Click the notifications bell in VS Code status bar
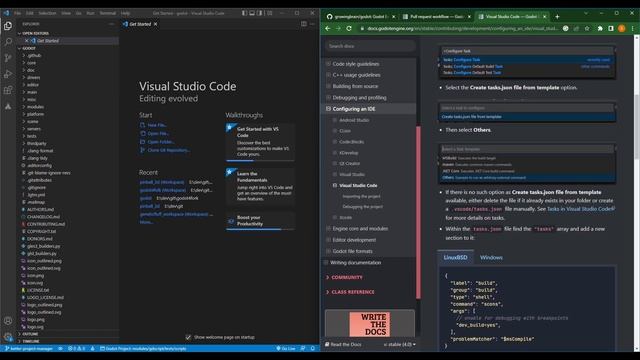The image size is (640, 360). [x=313, y=349]
